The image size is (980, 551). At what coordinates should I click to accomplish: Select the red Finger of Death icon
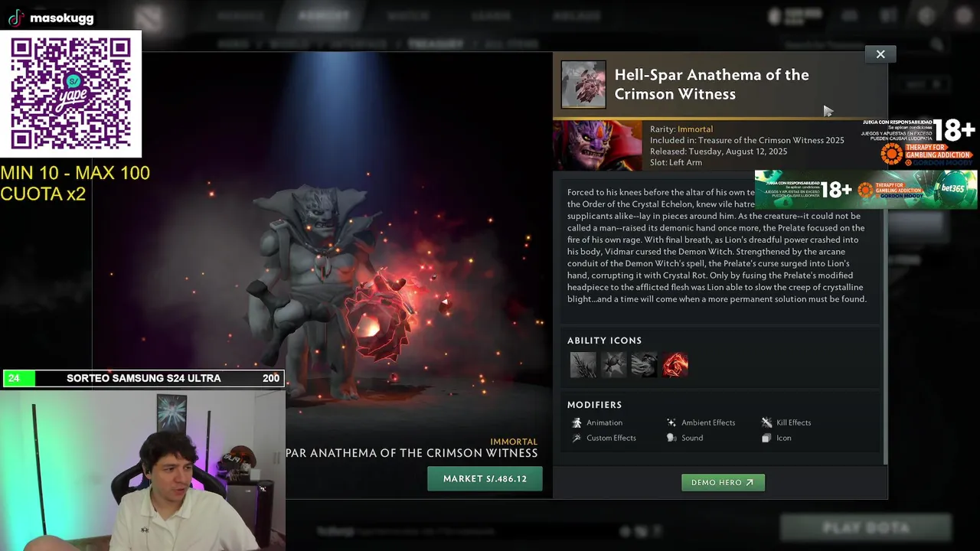(x=675, y=365)
